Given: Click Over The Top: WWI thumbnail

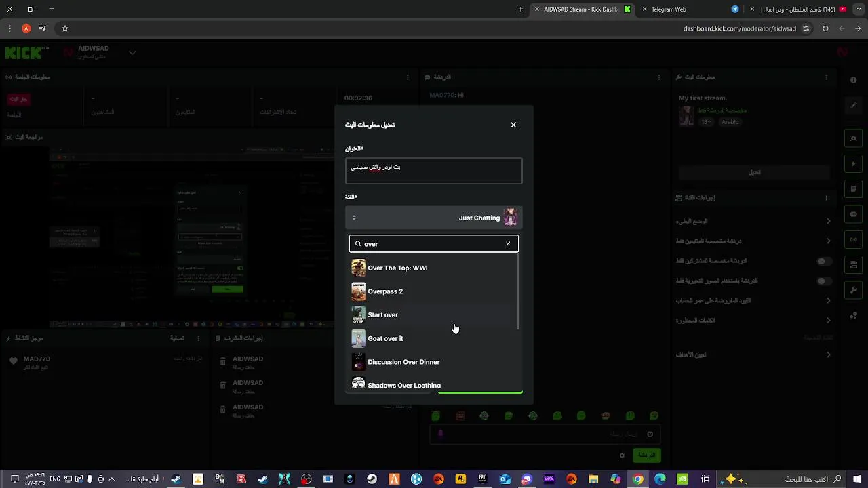Looking at the screenshot, I should point(358,268).
